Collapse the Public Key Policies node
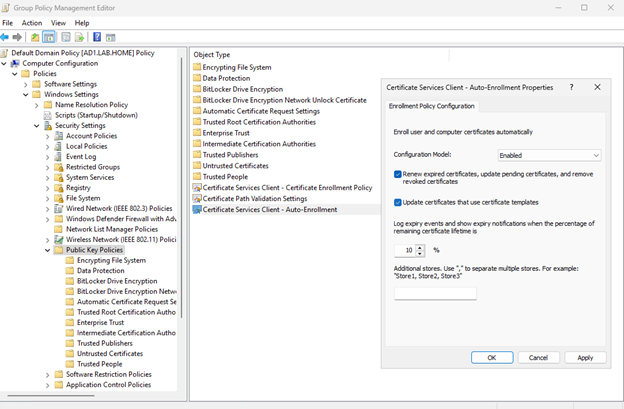 (47, 250)
